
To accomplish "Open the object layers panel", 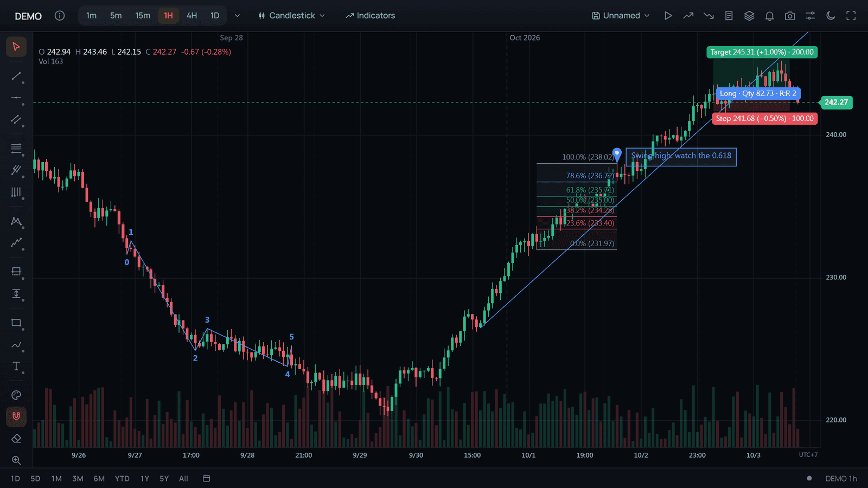I will pos(749,16).
